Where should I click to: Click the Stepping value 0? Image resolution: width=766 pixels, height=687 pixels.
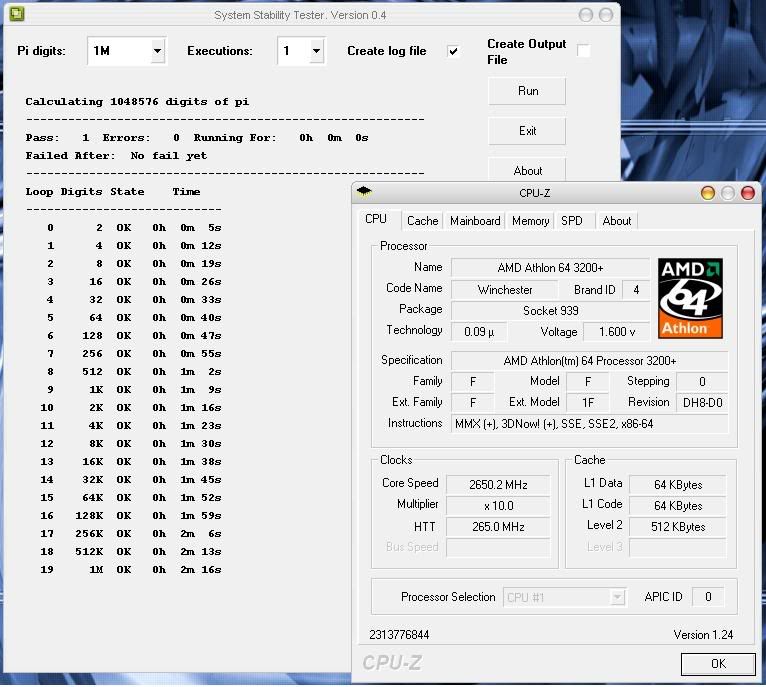click(x=702, y=382)
